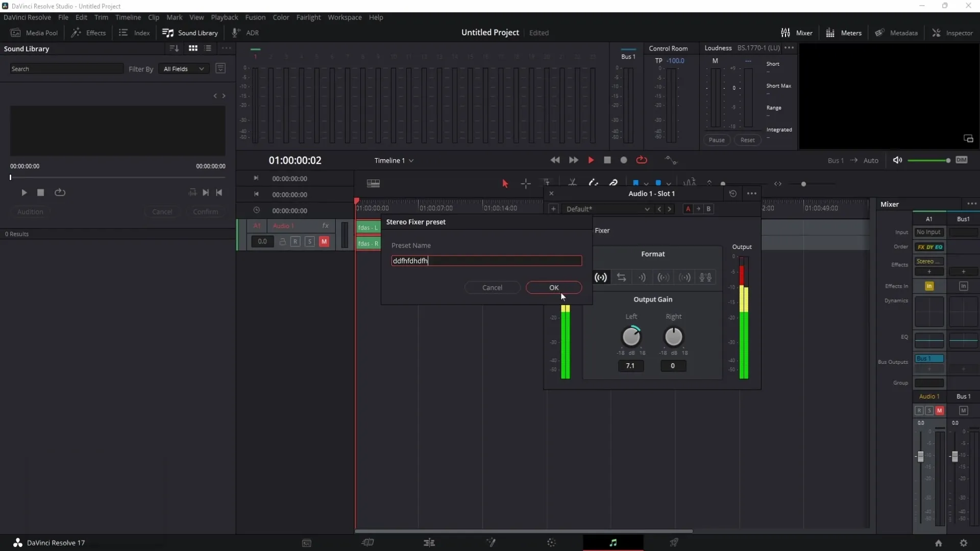Mute track A1 in the track header
This screenshot has width=980, height=551.
click(x=324, y=242)
